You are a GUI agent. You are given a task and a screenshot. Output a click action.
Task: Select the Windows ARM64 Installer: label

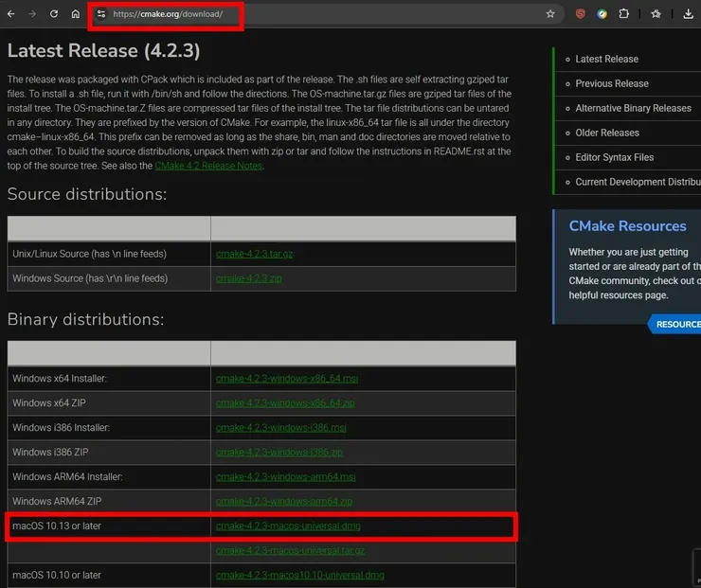67,477
